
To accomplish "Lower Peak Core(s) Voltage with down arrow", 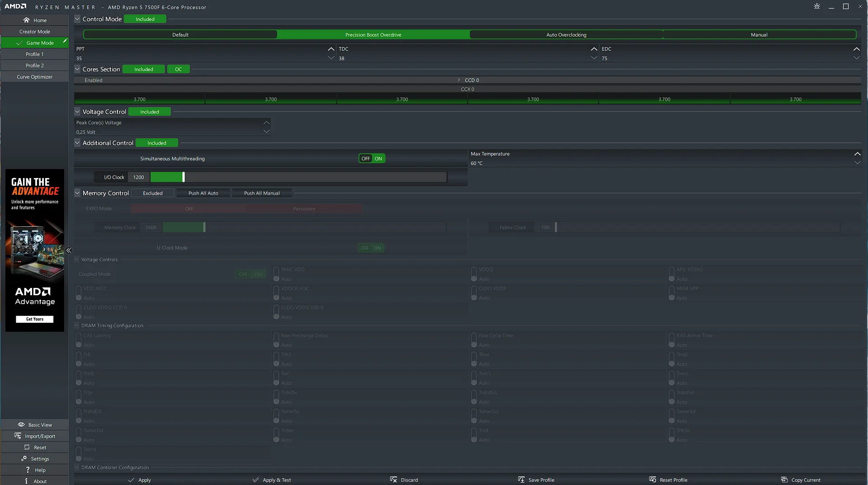I will (x=267, y=132).
